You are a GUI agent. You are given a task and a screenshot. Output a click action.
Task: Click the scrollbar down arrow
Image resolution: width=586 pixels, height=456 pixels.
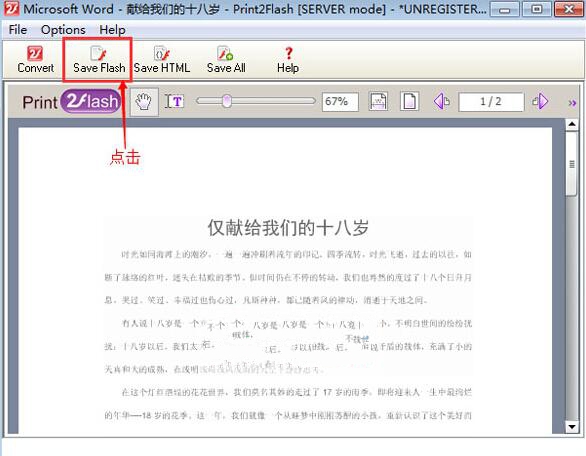tap(572, 426)
